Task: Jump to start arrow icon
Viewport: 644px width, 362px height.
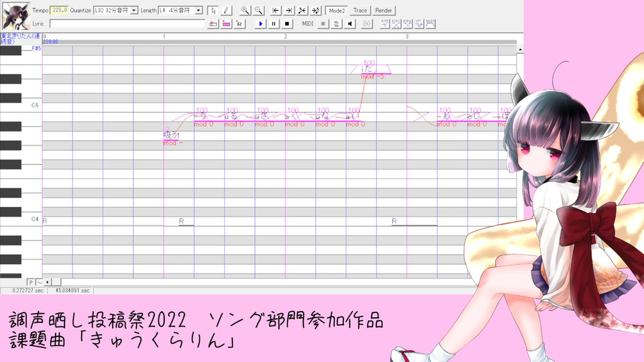Action: click(276, 10)
